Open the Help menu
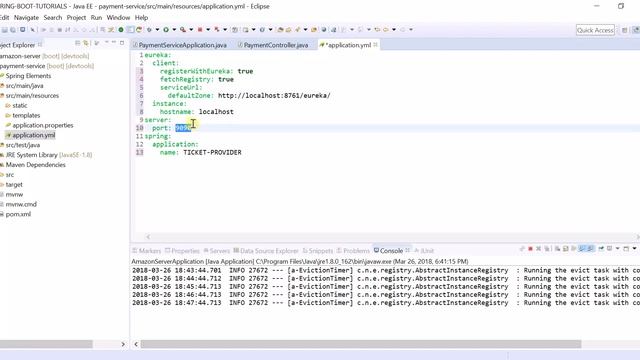Viewport: 640px width, 360px height. pyautogui.click(x=141, y=18)
